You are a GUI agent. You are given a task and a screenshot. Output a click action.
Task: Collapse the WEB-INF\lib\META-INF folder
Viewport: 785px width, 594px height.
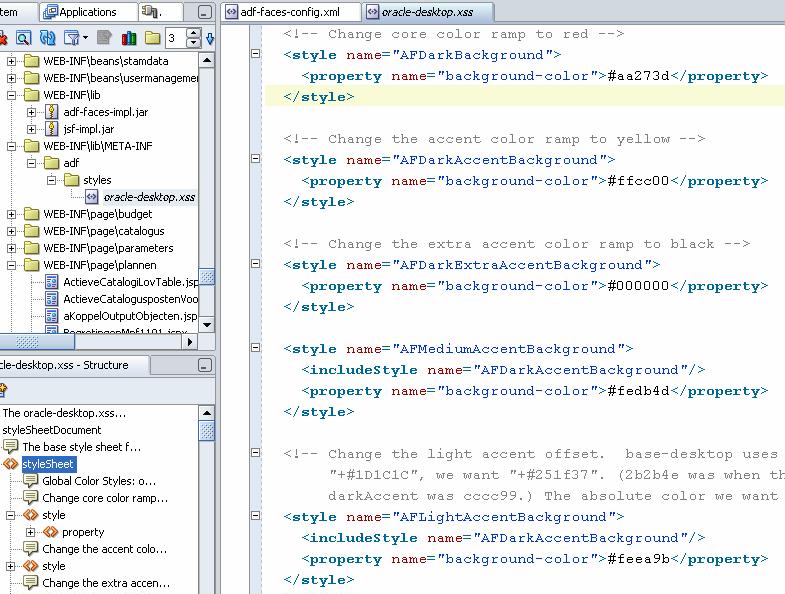click(13, 146)
